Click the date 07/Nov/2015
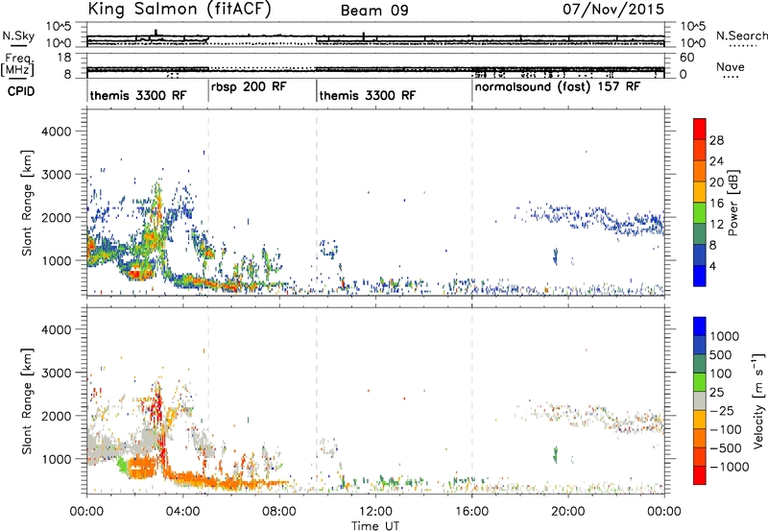 [613, 9]
